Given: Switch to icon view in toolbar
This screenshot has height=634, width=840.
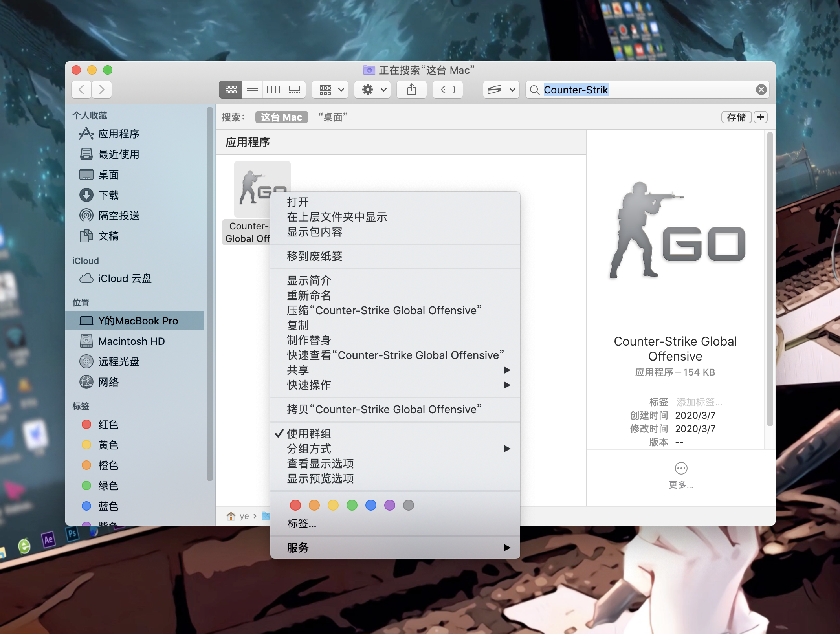Looking at the screenshot, I should pyautogui.click(x=231, y=90).
